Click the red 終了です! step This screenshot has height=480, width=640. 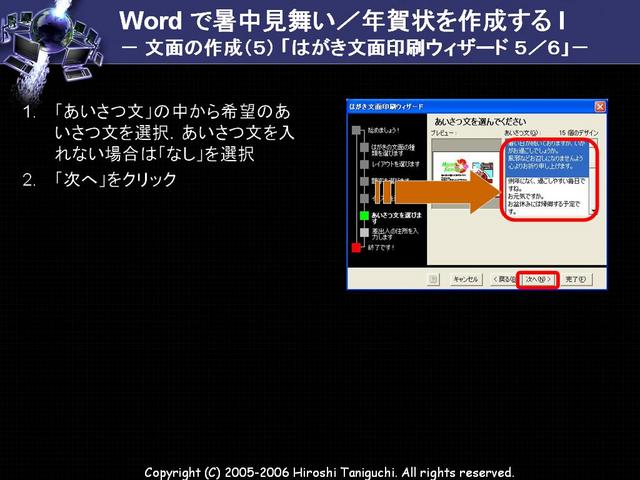pos(374,247)
